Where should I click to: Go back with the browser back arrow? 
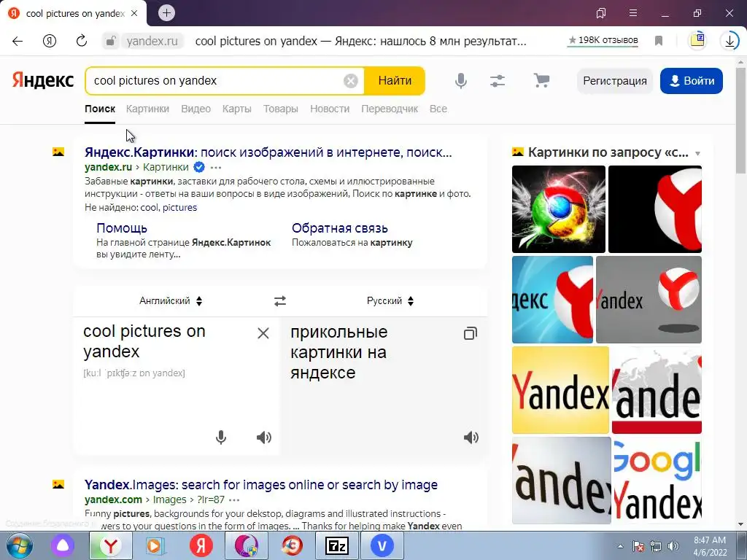[18, 41]
